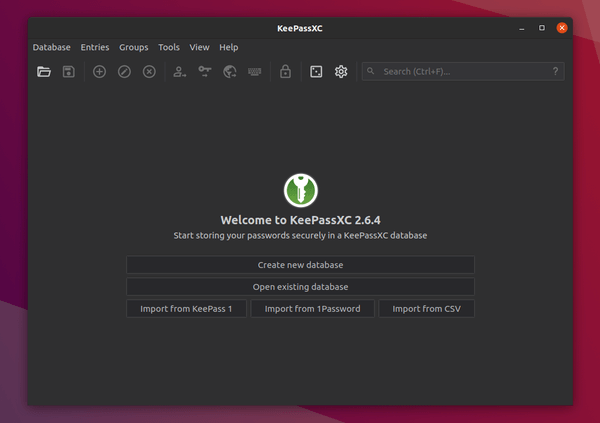Click the Delete entry X icon
The image size is (600, 423).
tap(149, 72)
